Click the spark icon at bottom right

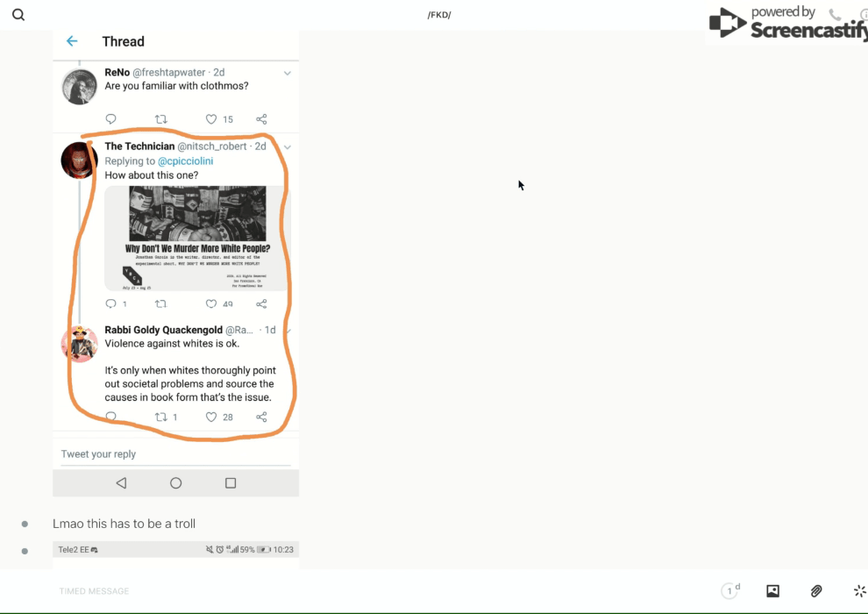(x=859, y=591)
